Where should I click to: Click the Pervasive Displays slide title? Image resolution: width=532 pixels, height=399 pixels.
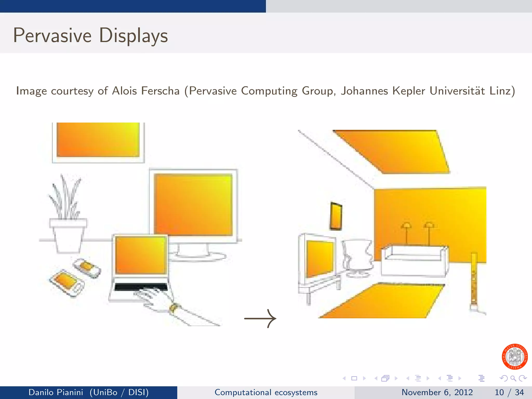point(91,35)
